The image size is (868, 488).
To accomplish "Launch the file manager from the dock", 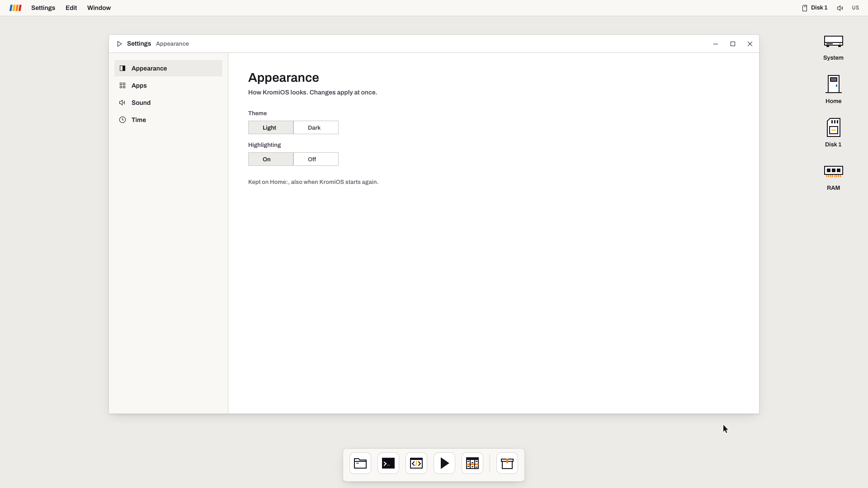I will pyautogui.click(x=360, y=463).
